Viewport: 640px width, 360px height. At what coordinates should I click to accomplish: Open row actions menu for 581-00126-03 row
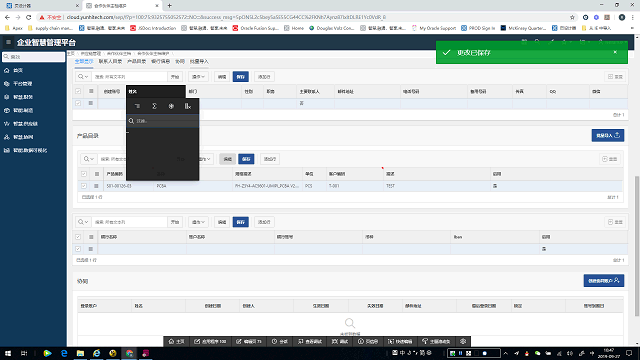[x=96, y=186]
